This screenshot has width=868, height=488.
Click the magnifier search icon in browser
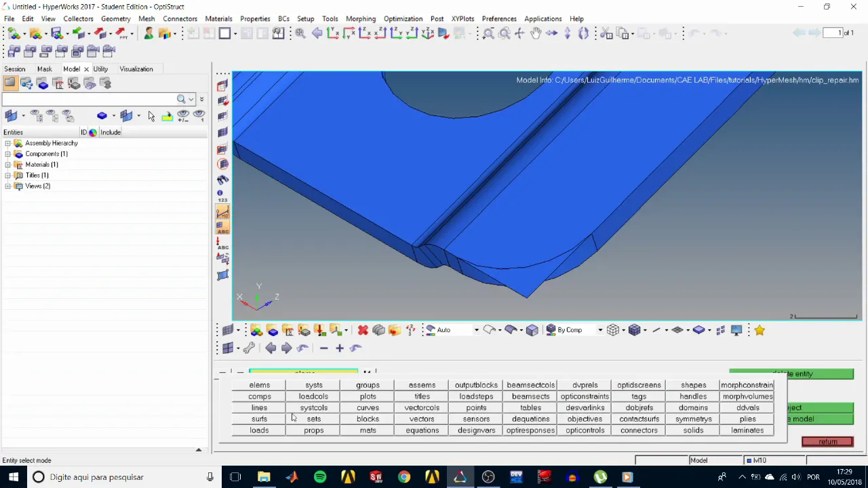tap(181, 99)
